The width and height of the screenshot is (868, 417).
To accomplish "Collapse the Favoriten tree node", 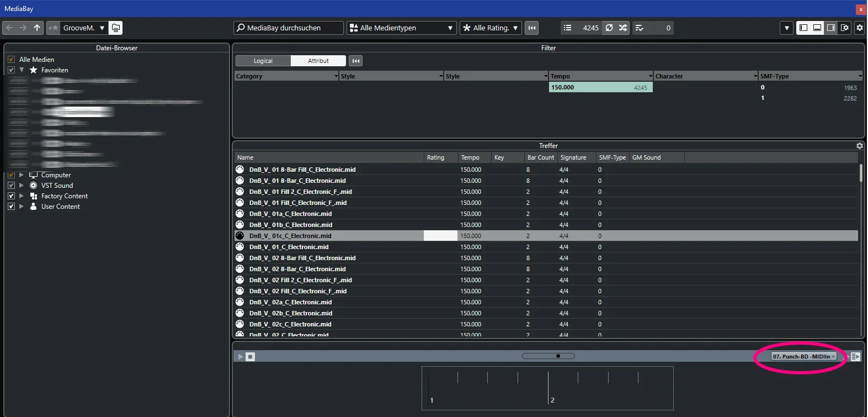I will (22, 70).
